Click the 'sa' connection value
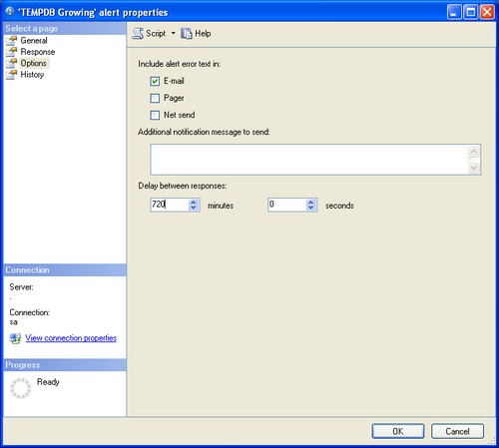This screenshot has width=499, height=448. [x=13, y=322]
